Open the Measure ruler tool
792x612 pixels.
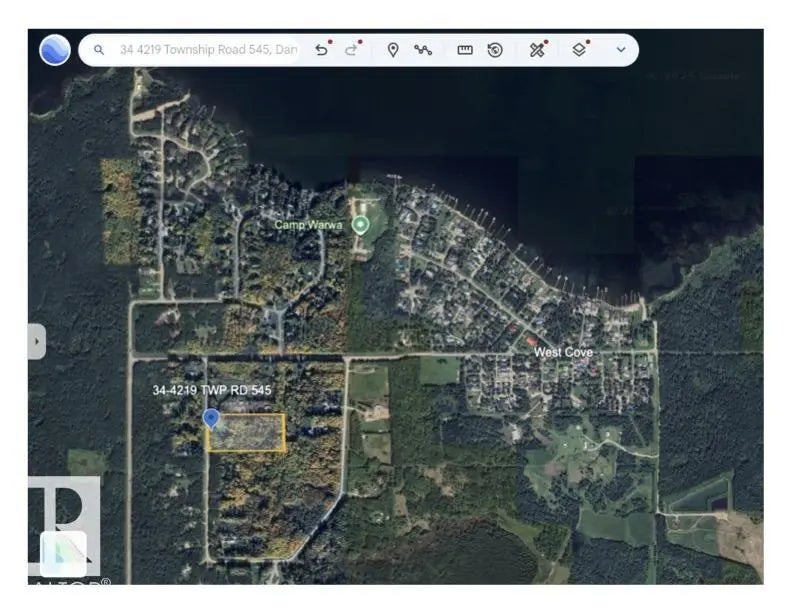(x=465, y=50)
